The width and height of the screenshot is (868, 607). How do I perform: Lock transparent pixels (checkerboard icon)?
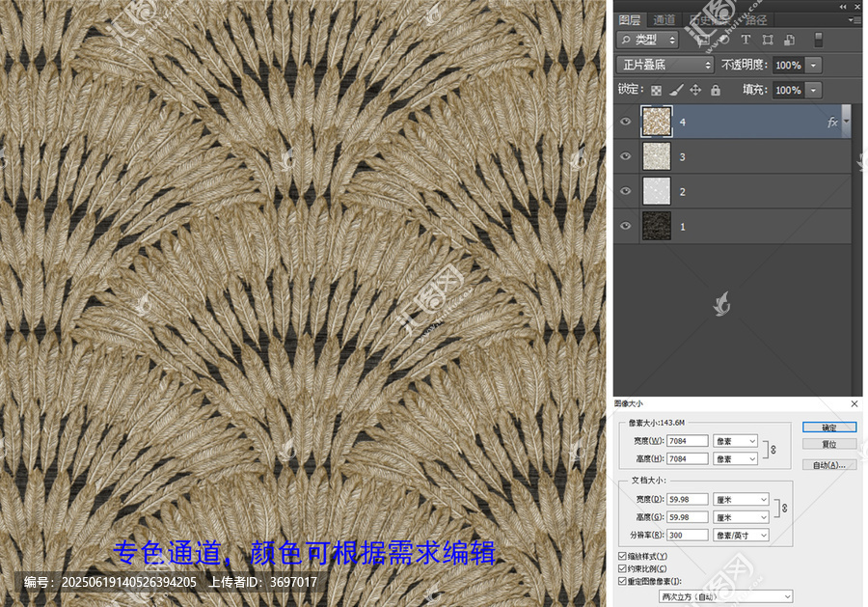click(x=656, y=90)
